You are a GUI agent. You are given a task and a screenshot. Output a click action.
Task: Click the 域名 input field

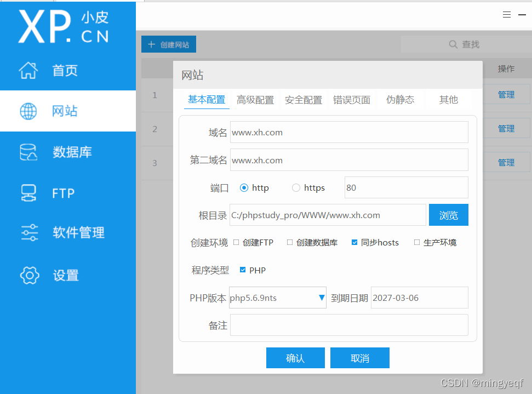click(x=349, y=132)
